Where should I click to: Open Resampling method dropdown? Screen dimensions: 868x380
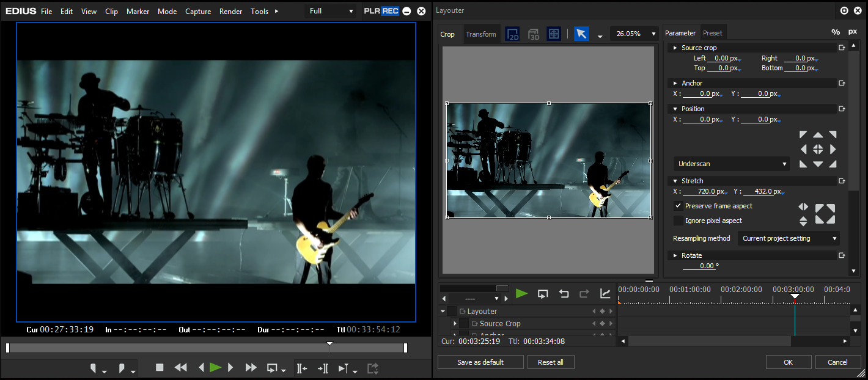click(x=789, y=238)
